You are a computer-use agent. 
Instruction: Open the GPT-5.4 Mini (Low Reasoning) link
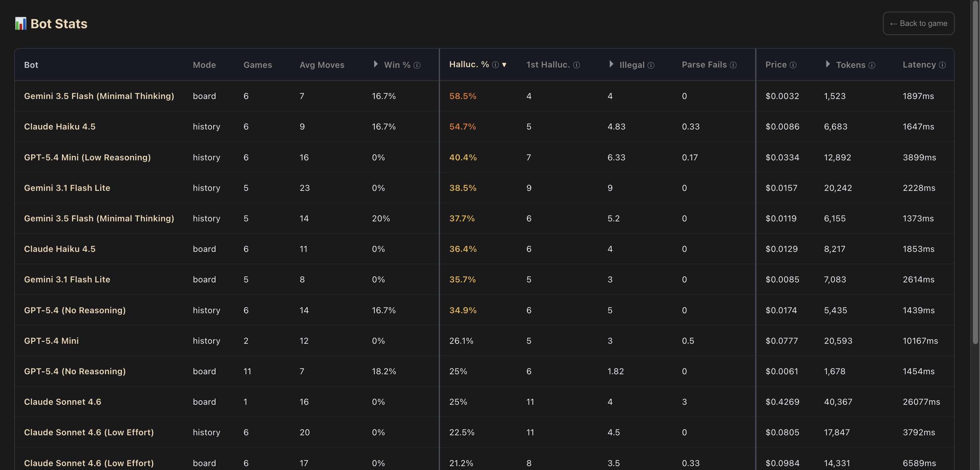point(88,157)
